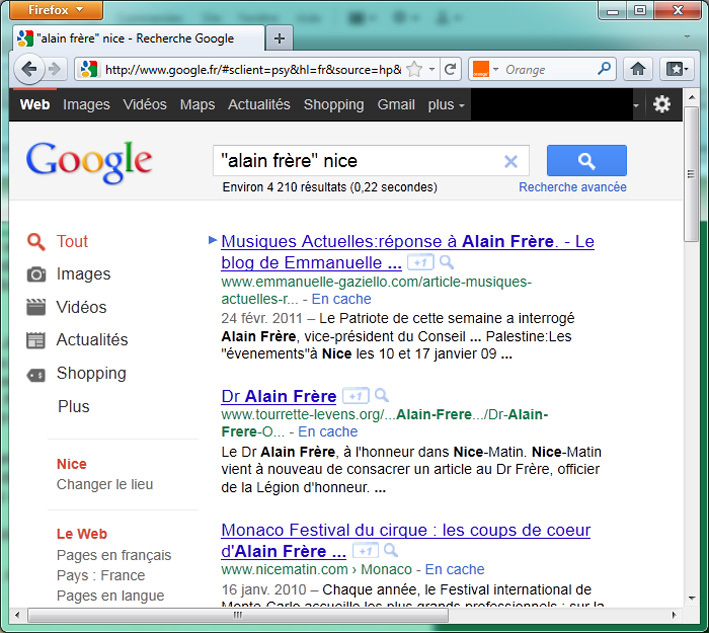Click the horizontal scrollbar right arrow

(673, 615)
